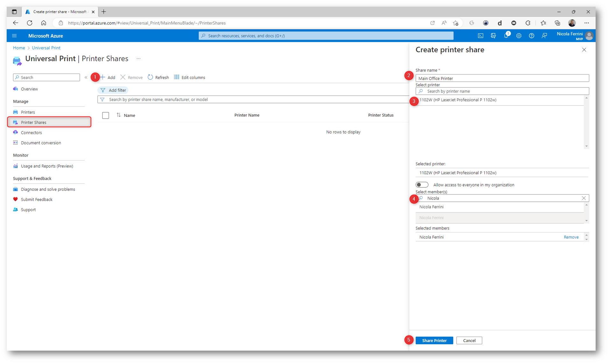This screenshot has width=609, height=364.
Task: Add this page to favorites star icon
Action: click(456, 23)
